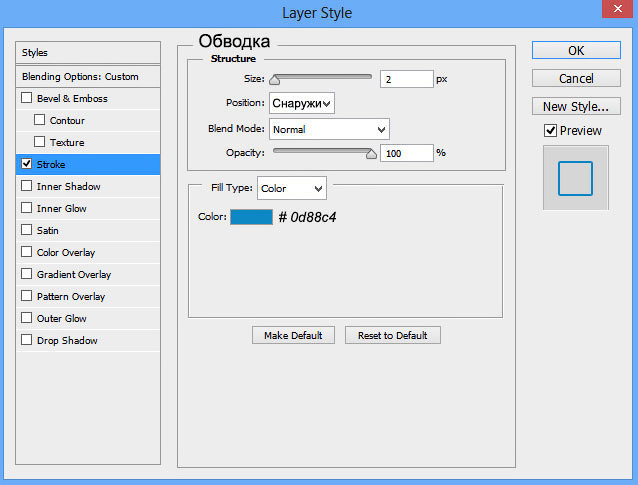Enable the Inner Glow checkbox

click(x=26, y=208)
